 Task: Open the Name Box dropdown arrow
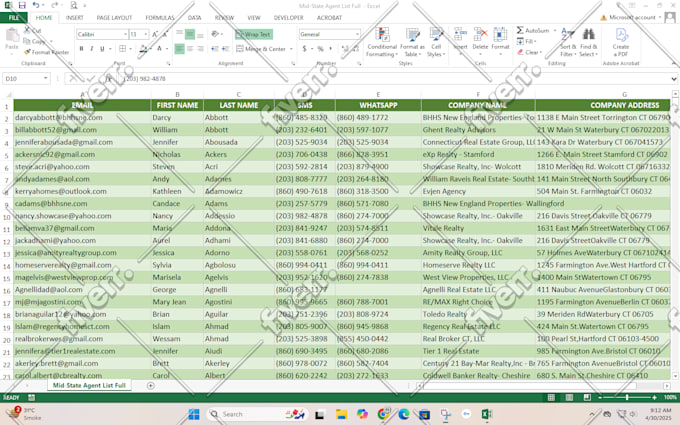46,78
